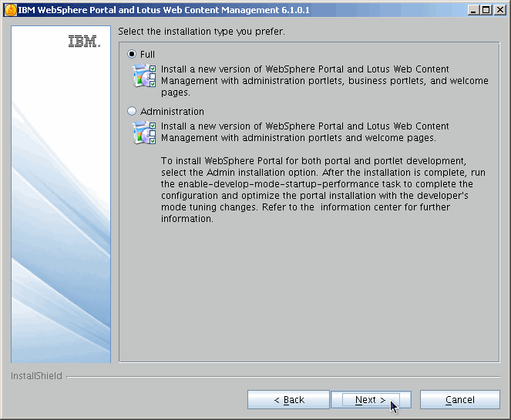The width and height of the screenshot is (511, 420).
Task: Click the Full install package icon
Action: (144, 77)
